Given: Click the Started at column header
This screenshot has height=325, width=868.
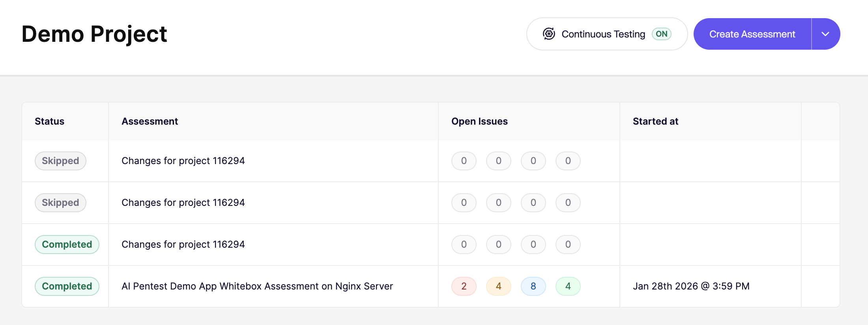Looking at the screenshot, I should point(655,121).
